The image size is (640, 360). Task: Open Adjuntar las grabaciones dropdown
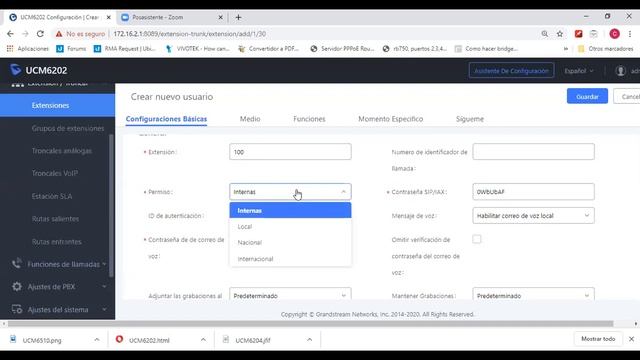(290, 295)
